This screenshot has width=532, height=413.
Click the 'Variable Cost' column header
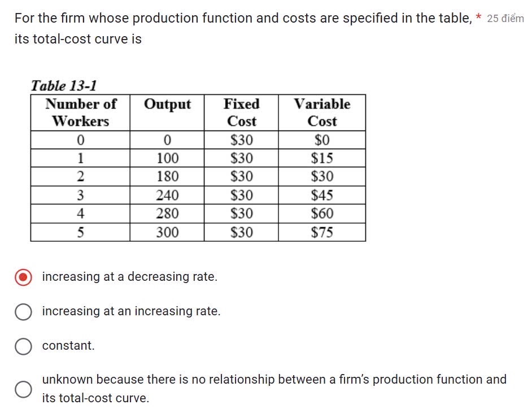[x=321, y=112]
